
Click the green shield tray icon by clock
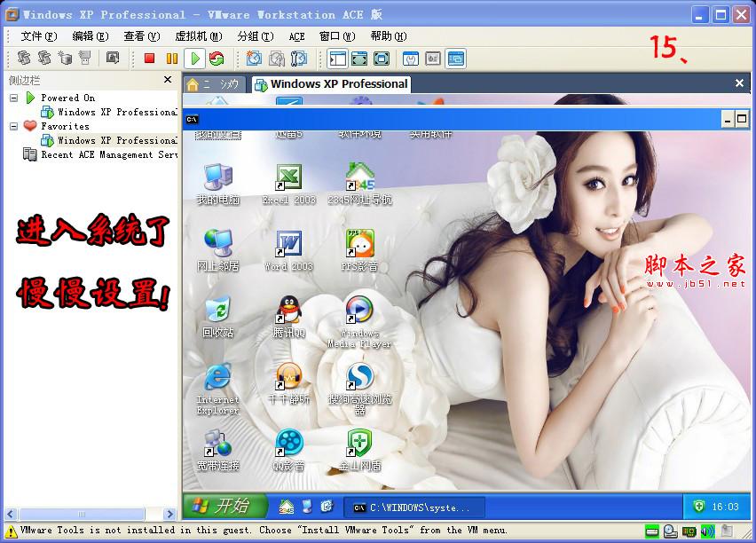(698, 507)
